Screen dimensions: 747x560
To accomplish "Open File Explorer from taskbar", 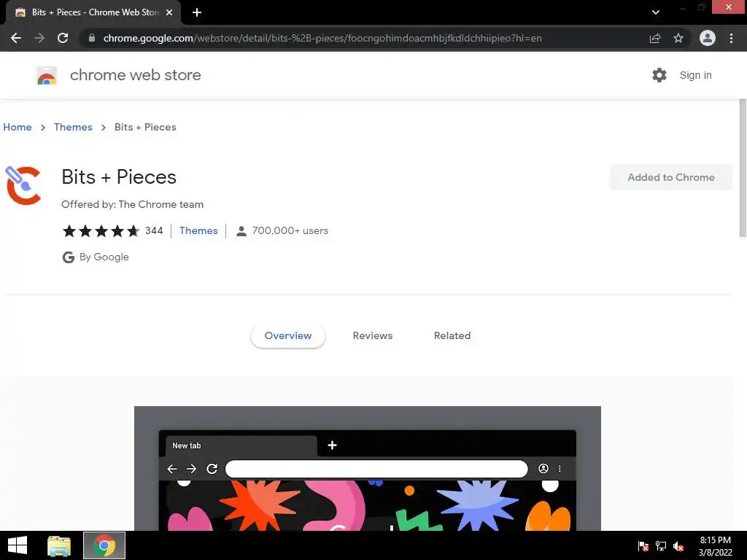I will pyautogui.click(x=59, y=545).
